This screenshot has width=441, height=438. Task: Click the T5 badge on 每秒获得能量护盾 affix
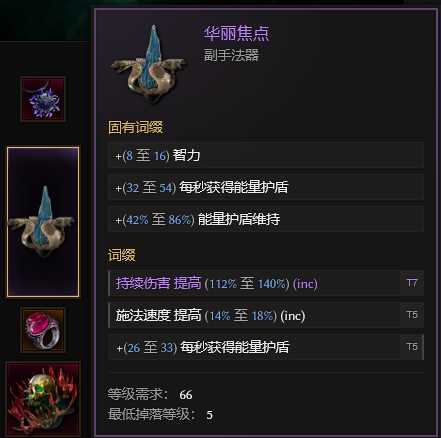pos(412,347)
